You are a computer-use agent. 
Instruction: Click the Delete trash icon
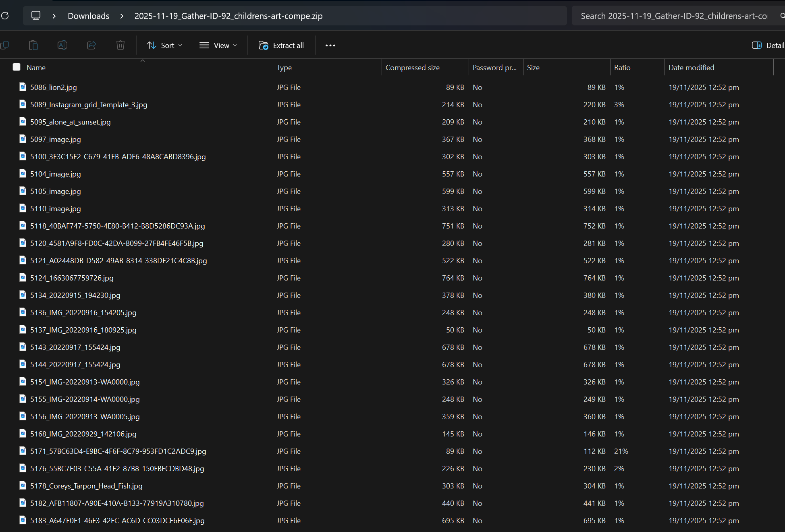click(120, 45)
